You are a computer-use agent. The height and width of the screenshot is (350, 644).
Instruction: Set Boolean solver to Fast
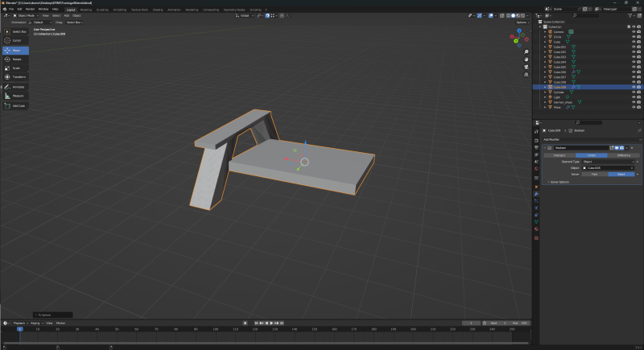pos(595,174)
